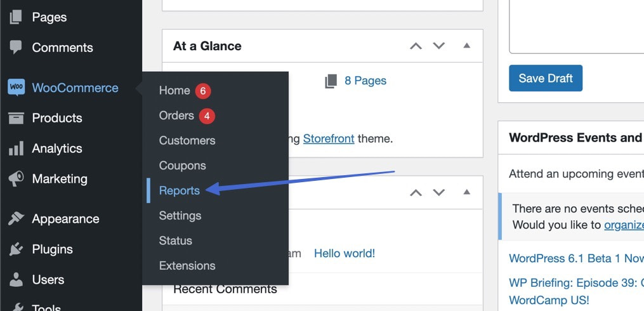Open the Appearance menu label
The image size is (644, 311).
click(x=66, y=218)
